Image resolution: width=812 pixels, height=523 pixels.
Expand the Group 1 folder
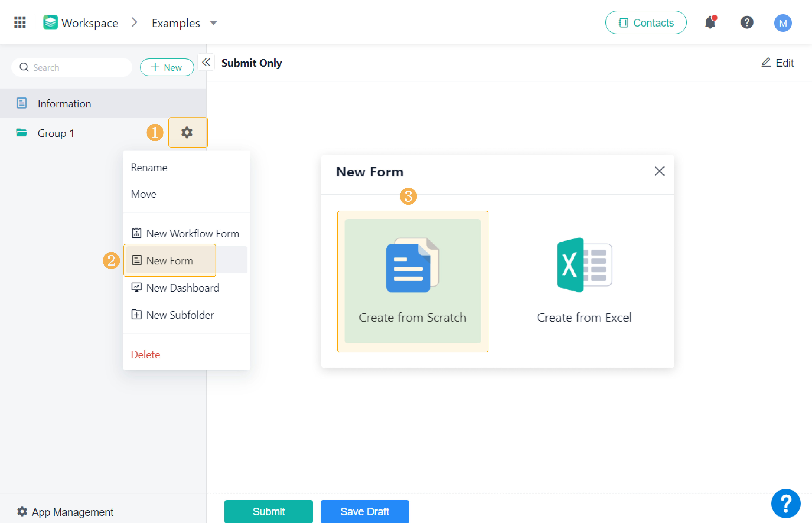tap(56, 133)
